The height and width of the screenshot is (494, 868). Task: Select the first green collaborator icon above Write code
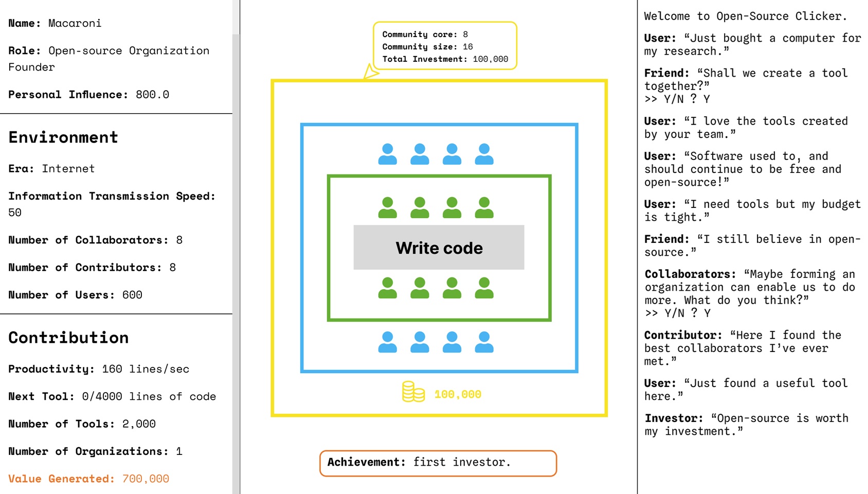click(388, 208)
